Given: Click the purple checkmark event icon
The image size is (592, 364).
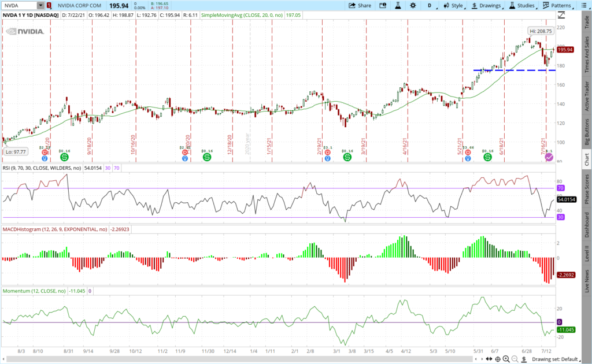Looking at the screenshot, I should tap(549, 157).
